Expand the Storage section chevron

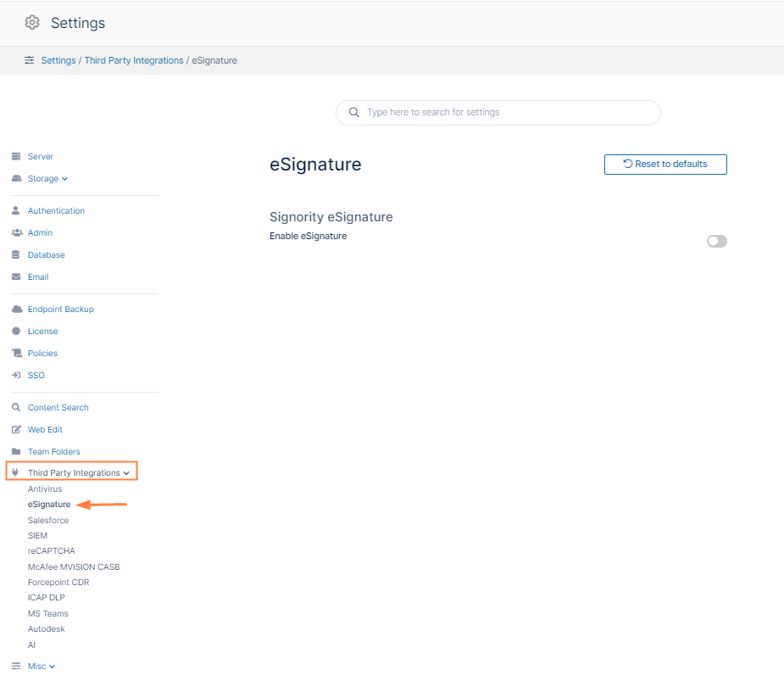pos(65,179)
